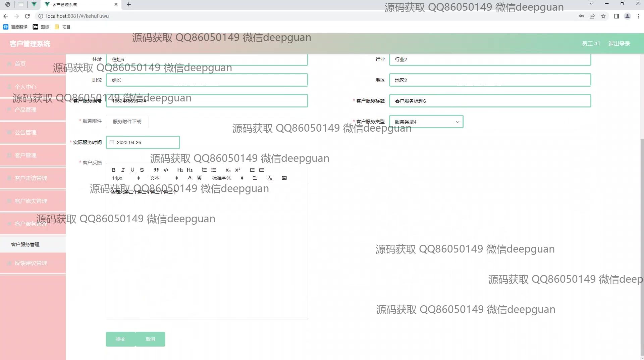Open the 文本 heading style dropdown
This screenshot has width=644, height=360.
point(164,178)
